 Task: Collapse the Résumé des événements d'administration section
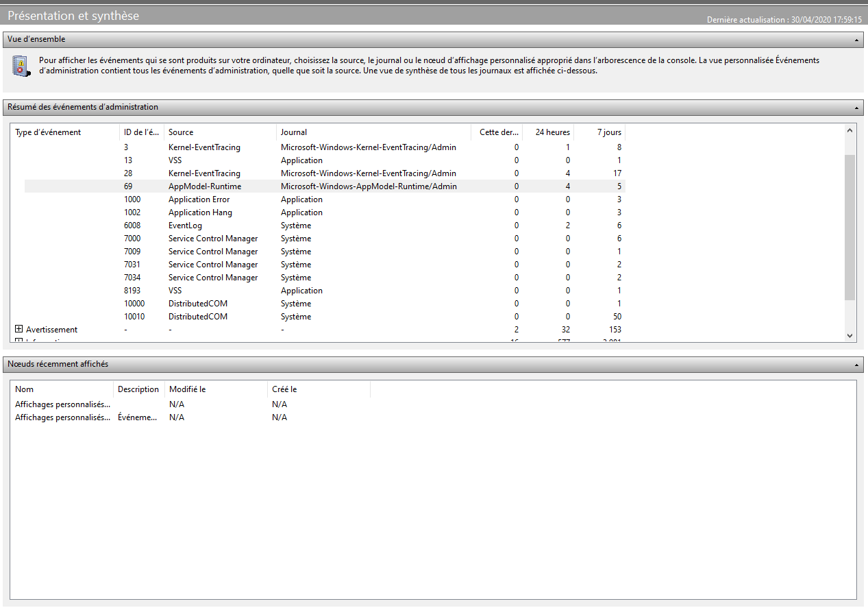point(857,108)
